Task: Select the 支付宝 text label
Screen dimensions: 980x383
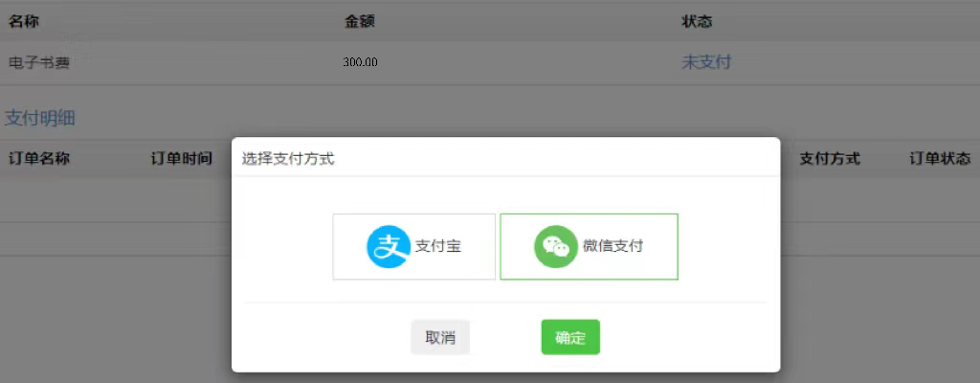Action: pyautogui.click(x=438, y=246)
